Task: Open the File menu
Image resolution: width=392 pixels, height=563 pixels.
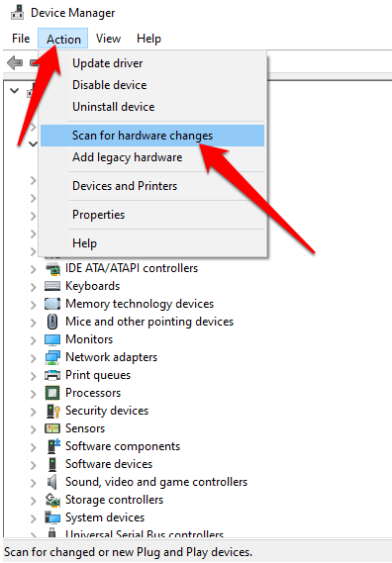Action: pos(21,39)
